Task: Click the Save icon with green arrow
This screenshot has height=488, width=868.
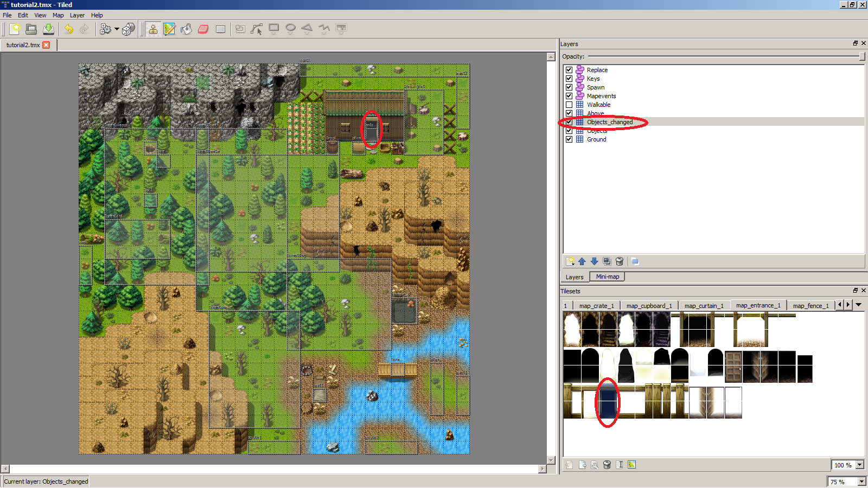Action: click(x=48, y=29)
